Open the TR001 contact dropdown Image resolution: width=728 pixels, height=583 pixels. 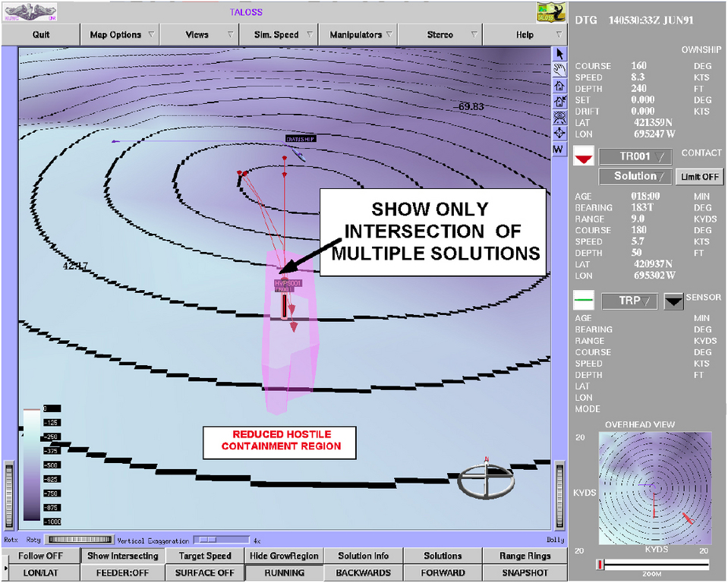(635, 157)
